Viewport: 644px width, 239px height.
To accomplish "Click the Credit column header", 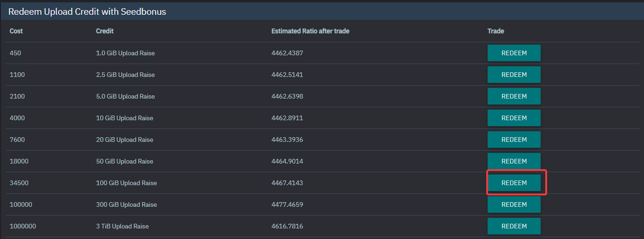I will coord(105,31).
